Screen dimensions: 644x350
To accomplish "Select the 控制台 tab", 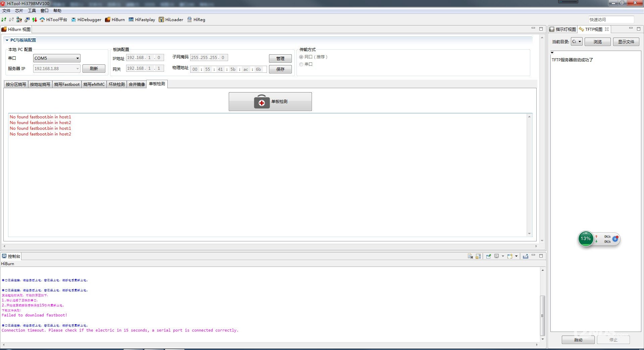I will (x=11, y=256).
